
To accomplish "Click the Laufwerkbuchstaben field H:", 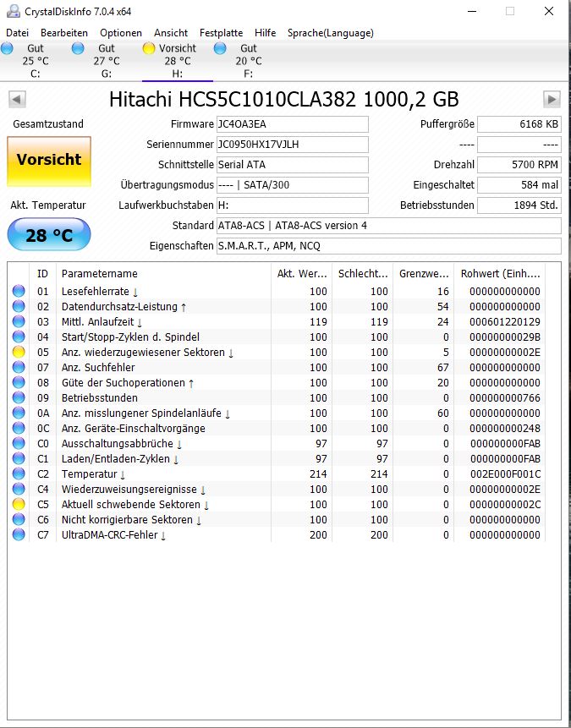I will coord(292,205).
